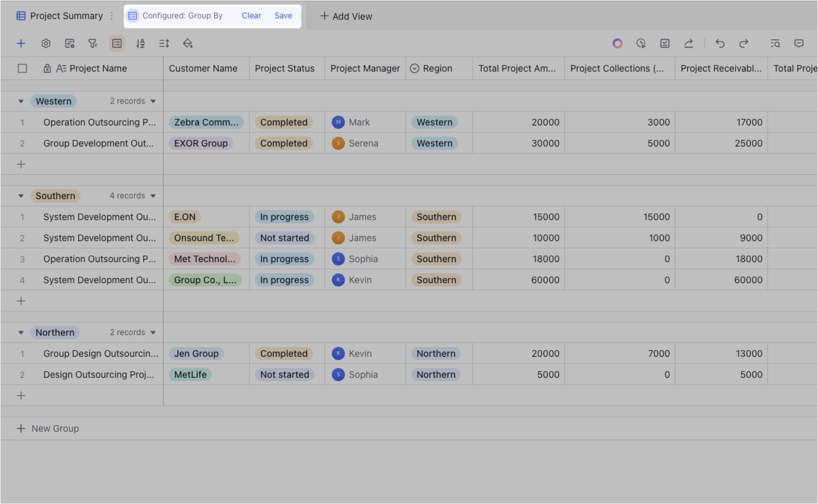This screenshot has height=504, width=818.
Task: Open the field configuration icon in toolbar
Action: pos(70,43)
